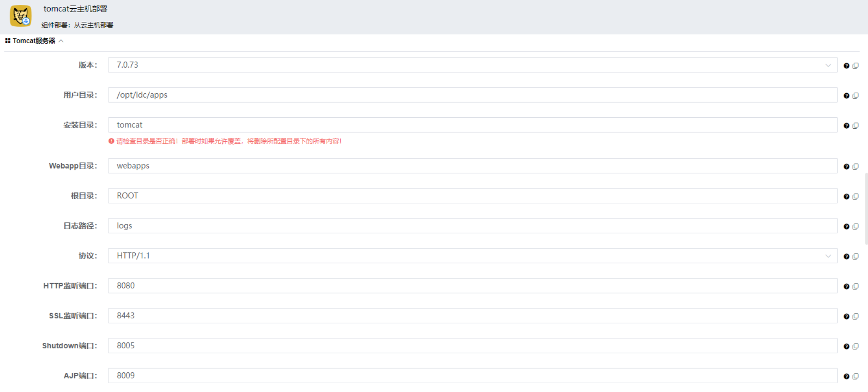This screenshot has height=392, width=868.
Task: Copy the Shutdown端口 field value
Action: click(855, 347)
